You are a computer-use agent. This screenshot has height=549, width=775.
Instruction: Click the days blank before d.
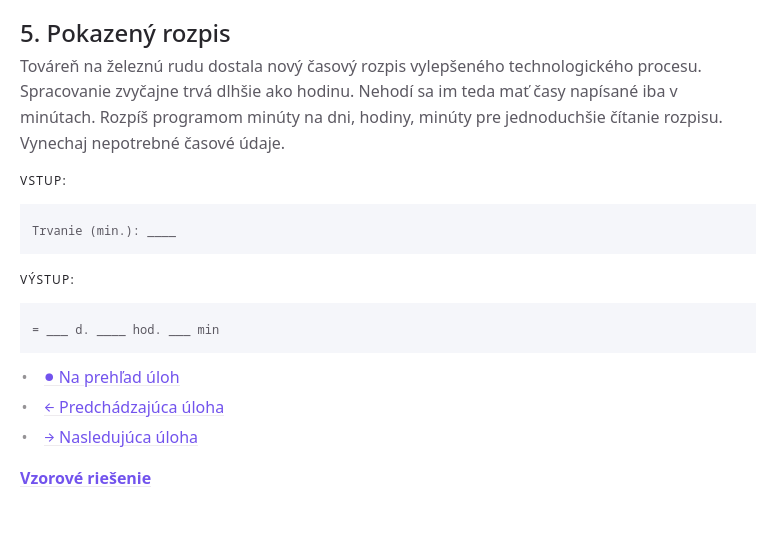pyautogui.click(x=57, y=331)
